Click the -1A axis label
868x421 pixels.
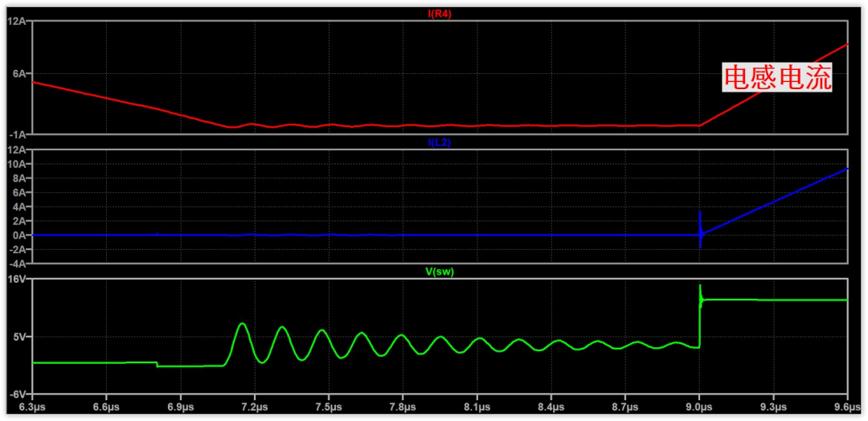(x=18, y=134)
